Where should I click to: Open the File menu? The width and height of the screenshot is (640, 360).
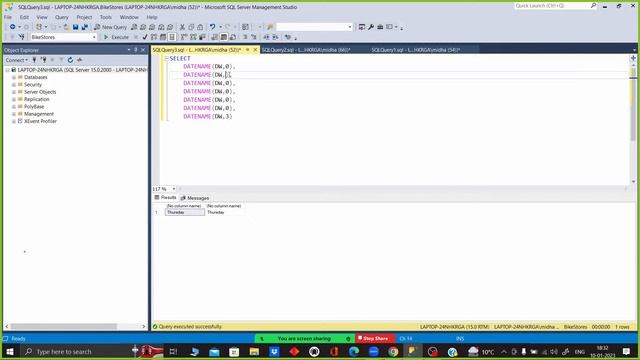8,17
